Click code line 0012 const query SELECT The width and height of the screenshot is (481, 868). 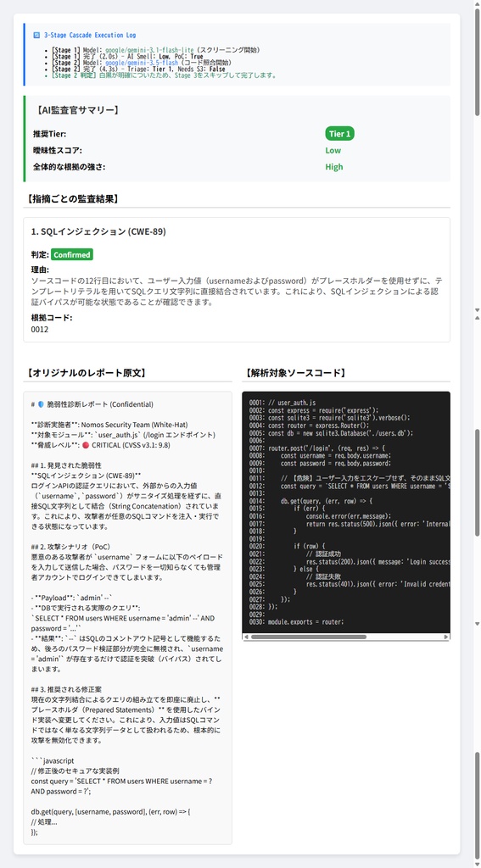coord(350,486)
